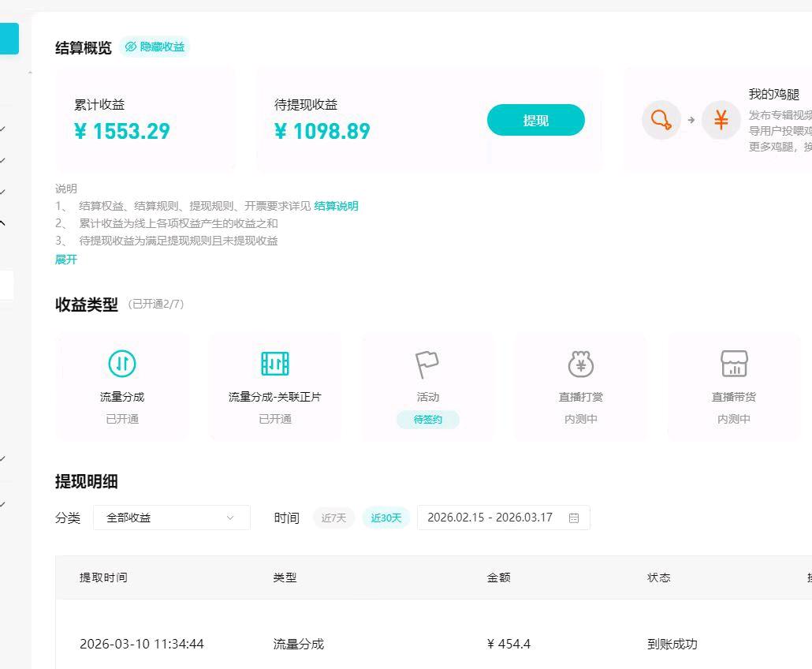Click the 待签约 status on 活动 card
Screen dimensions: 812x669
click(x=427, y=419)
